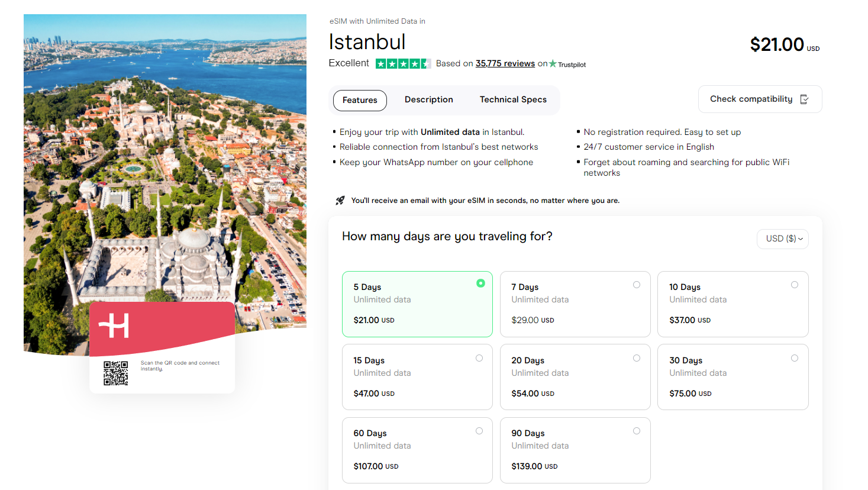Click the rocket email-delivery icon
Viewport: 868px width, 490px height.
(339, 200)
